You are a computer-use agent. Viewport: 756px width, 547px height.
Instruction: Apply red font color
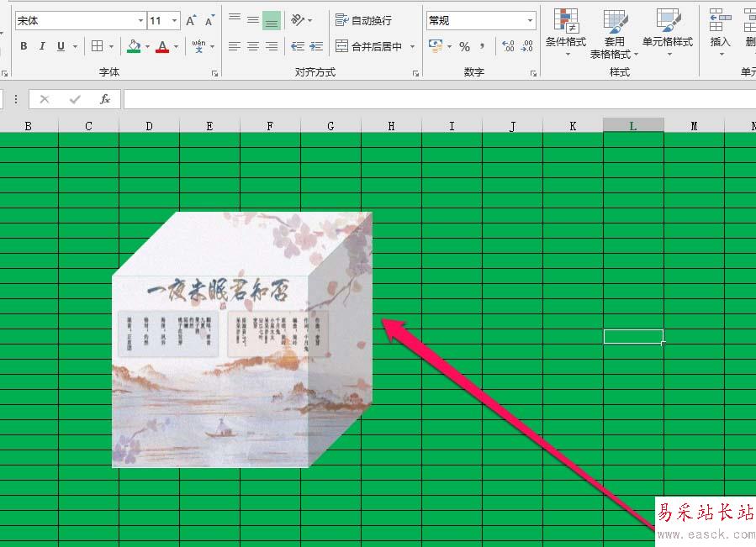[162, 46]
